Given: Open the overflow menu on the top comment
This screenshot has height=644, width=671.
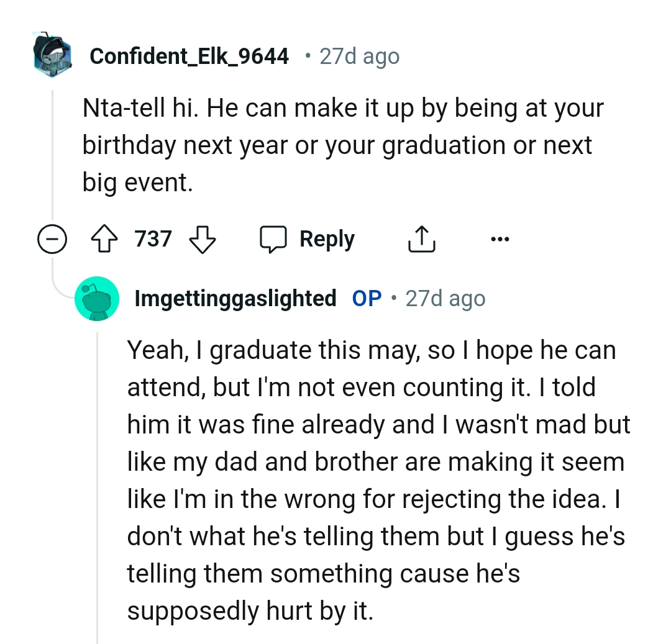Looking at the screenshot, I should [x=501, y=238].
